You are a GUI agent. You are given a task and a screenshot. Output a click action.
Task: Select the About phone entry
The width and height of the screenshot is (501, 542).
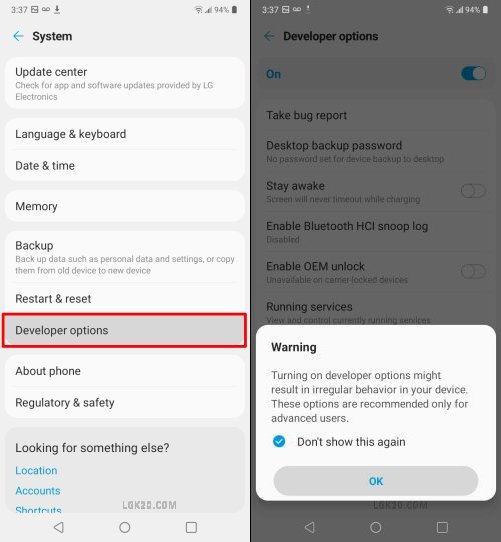124,371
